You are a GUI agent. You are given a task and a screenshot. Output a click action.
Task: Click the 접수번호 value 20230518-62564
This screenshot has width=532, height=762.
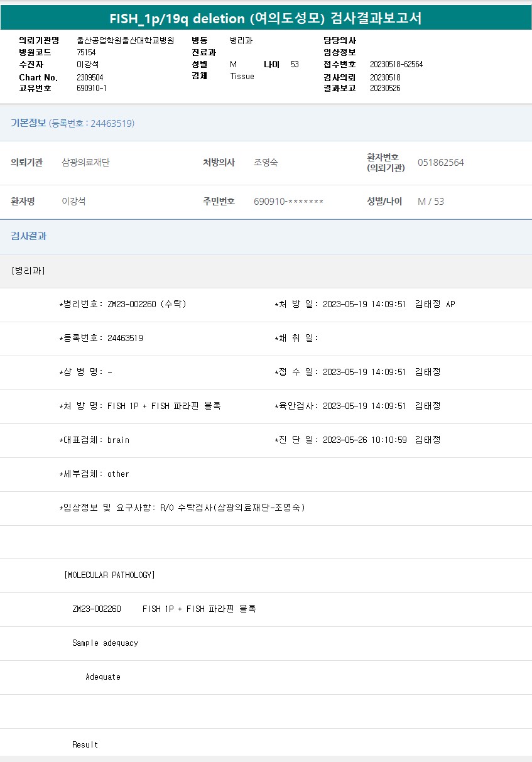point(396,65)
